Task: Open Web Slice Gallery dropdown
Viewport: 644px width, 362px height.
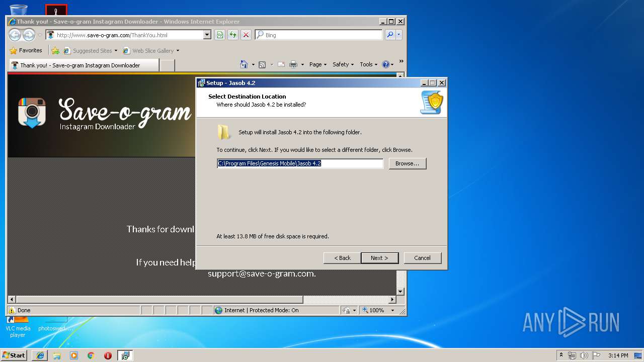Action: [178, 51]
